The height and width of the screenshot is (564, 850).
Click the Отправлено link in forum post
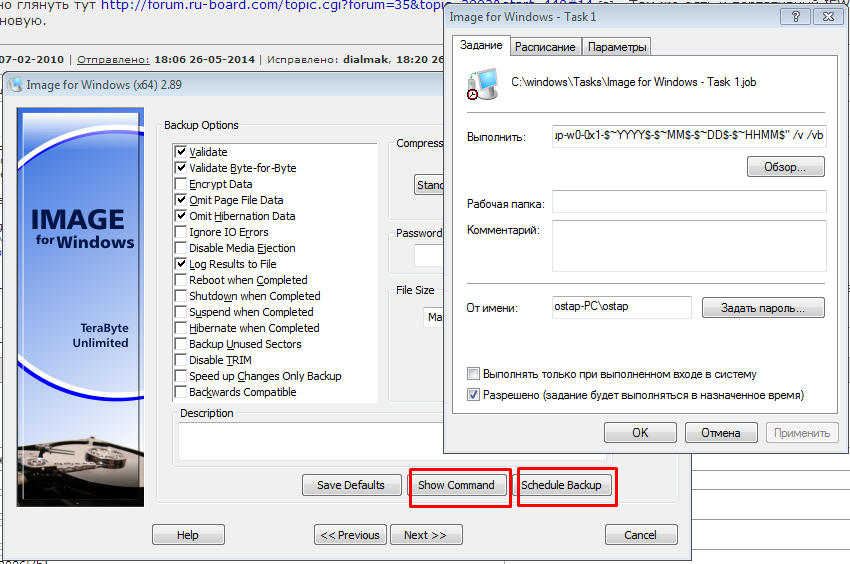(113, 59)
